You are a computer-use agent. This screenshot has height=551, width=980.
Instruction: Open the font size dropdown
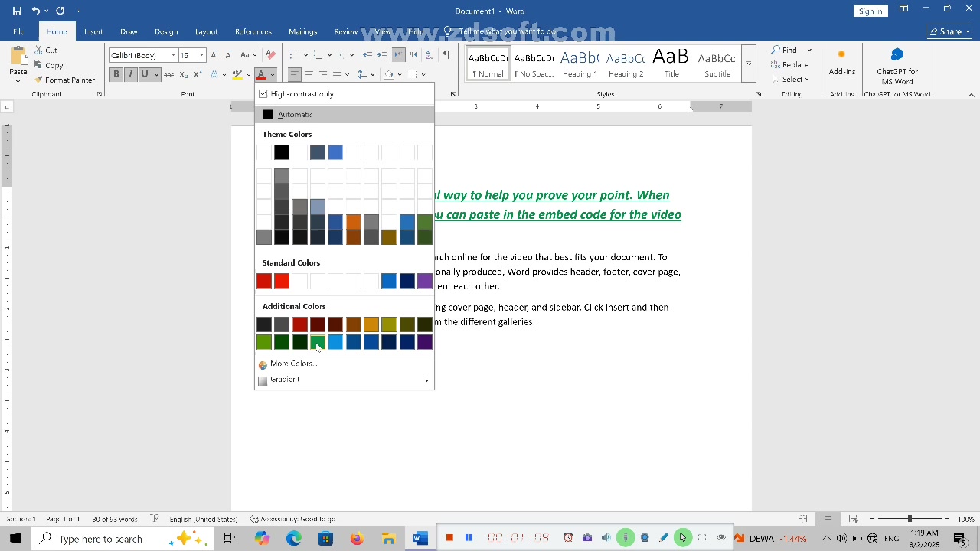coord(201,55)
